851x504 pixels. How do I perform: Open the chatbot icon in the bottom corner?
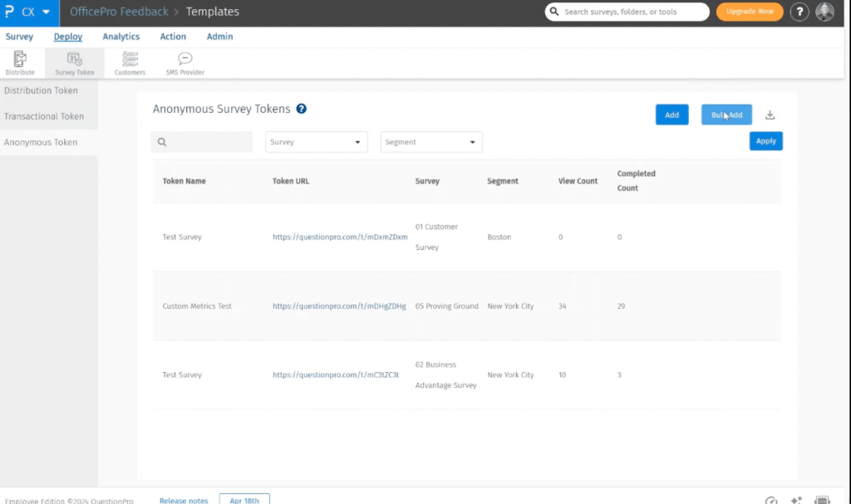click(822, 499)
